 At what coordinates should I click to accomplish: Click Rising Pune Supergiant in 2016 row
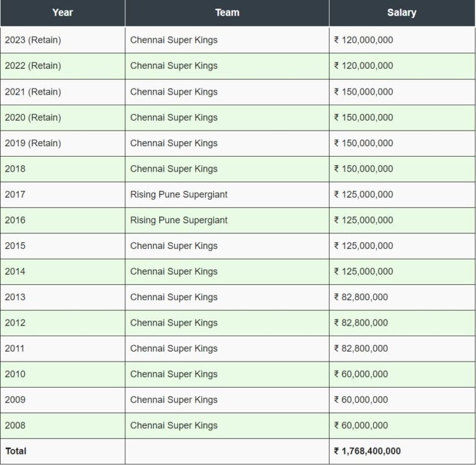[x=178, y=220]
